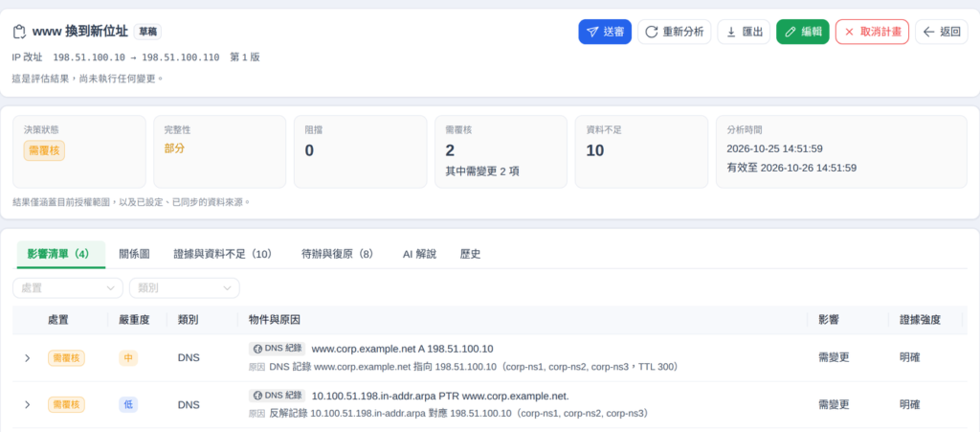Click the IP change '198.51.100.10 → 198.51.100.110'
Image resolution: width=980 pixels, height=432 pixels.
coord(136,57)
